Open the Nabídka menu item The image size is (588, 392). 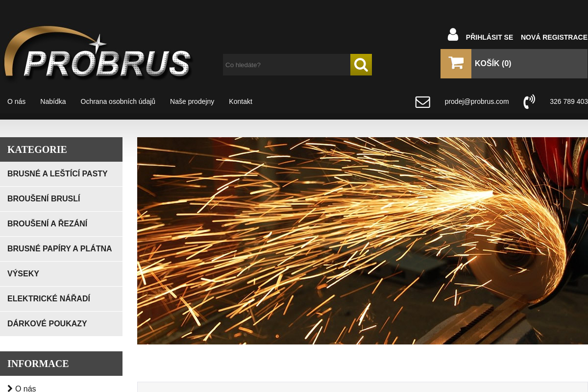(x=53, y=101)
